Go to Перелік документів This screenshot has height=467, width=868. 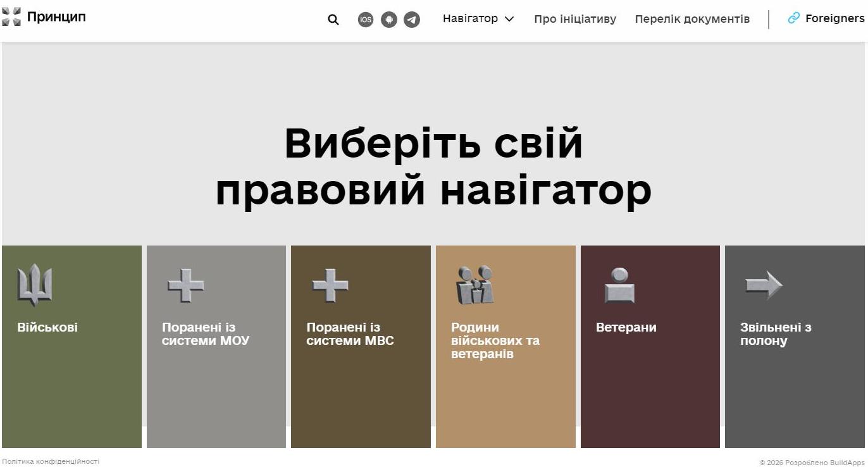click(692, 19)
